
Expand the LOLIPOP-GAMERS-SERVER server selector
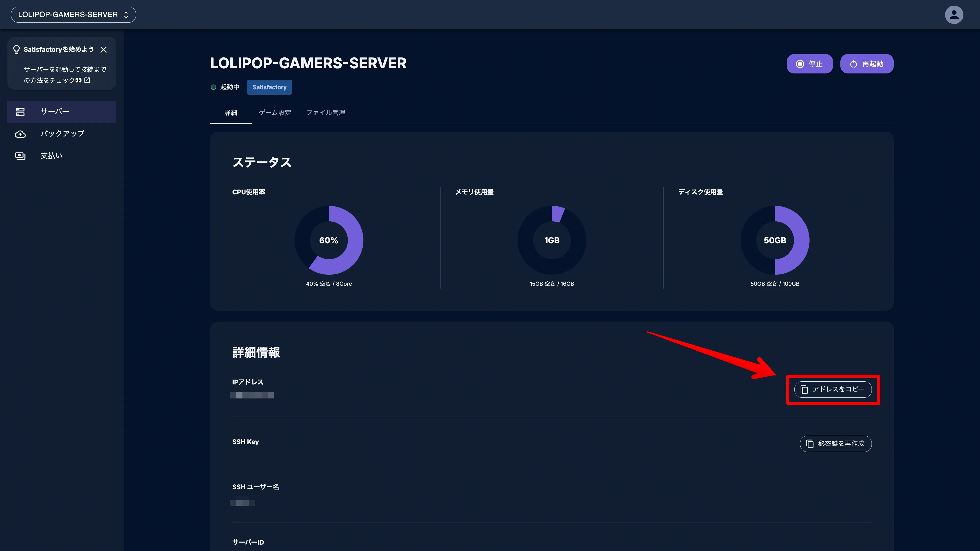73,15
